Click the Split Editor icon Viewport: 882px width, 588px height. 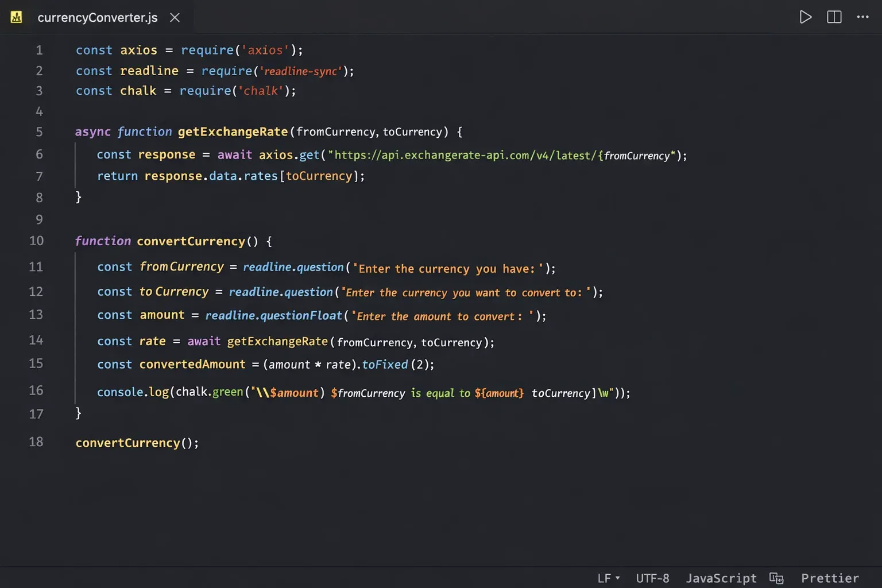(834, 17)
